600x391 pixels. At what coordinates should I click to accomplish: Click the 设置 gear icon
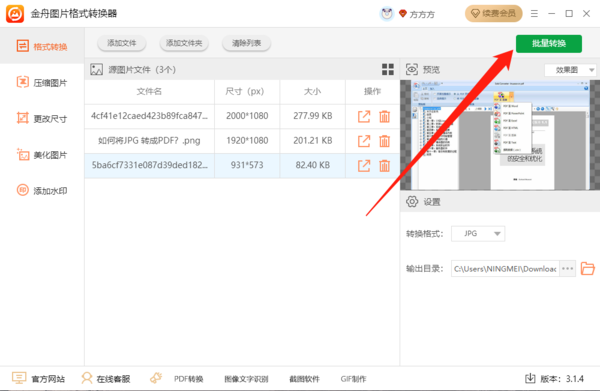pyautogui.click(x=412, y=201)
